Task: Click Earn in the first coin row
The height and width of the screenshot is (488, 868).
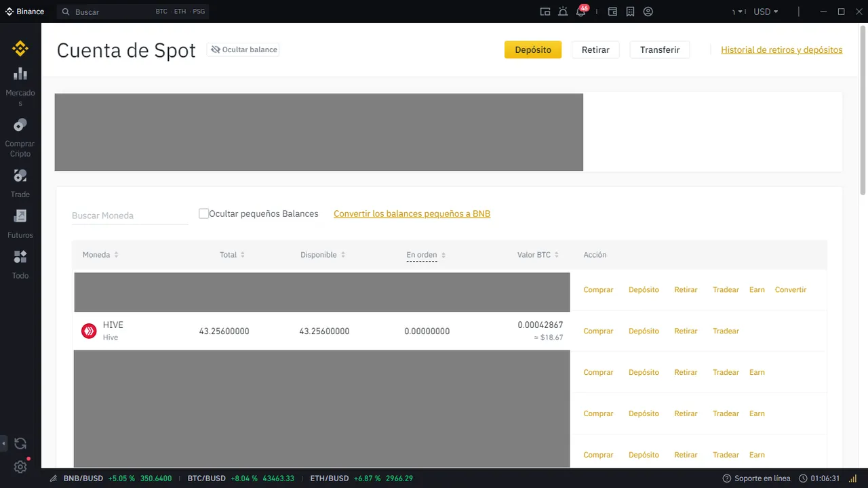Action: (x=757, y=289)
